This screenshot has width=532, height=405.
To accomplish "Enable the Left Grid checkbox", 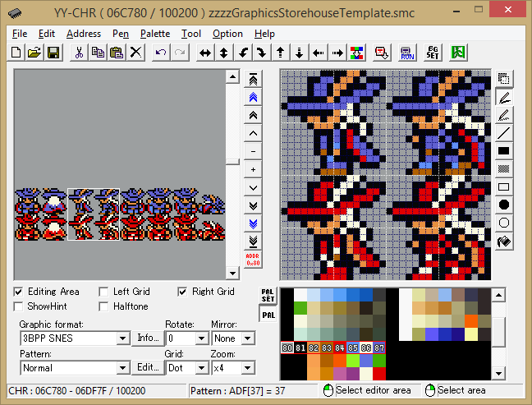I will point(103,292).
